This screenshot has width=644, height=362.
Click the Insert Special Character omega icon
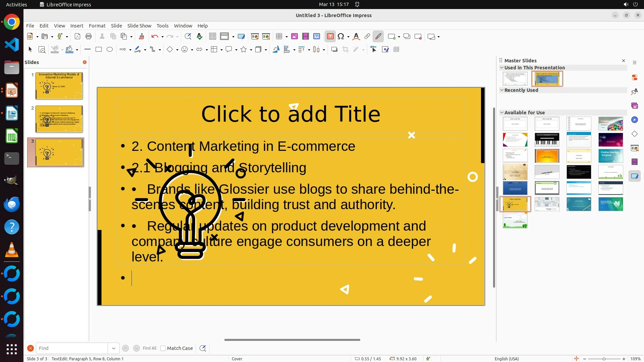click(x=341, y=37)
